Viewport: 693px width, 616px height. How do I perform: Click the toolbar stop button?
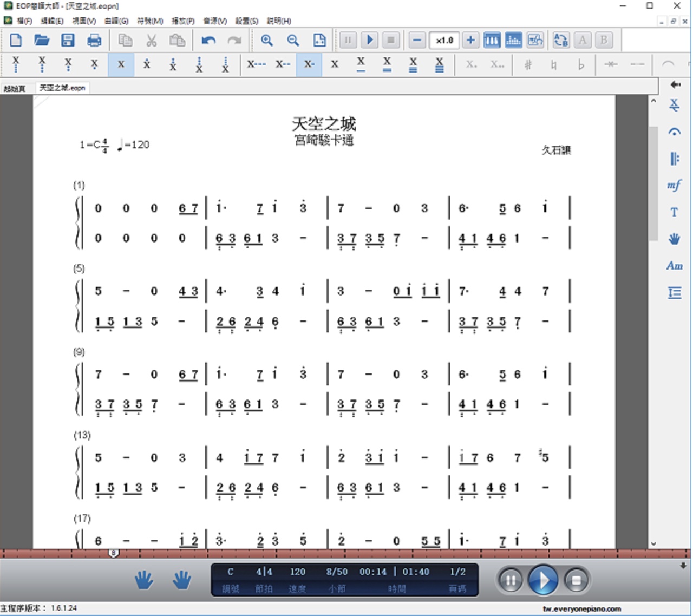click(x=391, y=40)
